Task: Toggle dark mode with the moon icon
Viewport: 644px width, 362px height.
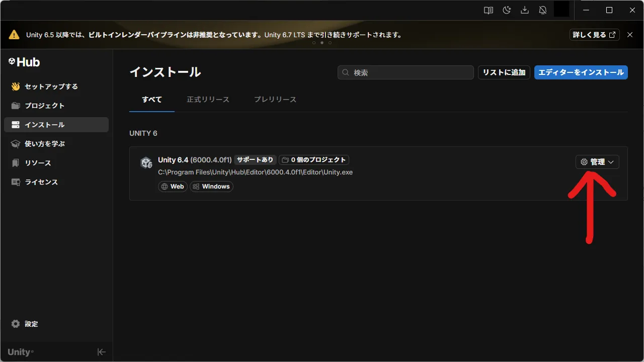Action: (507, 10)
